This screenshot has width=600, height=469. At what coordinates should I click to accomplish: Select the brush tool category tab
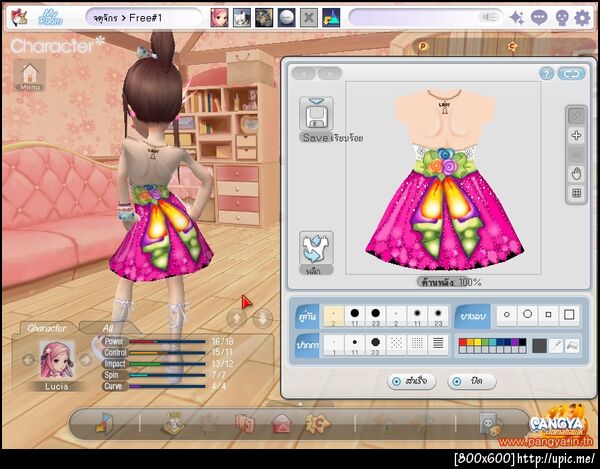[x=307, y=316]
